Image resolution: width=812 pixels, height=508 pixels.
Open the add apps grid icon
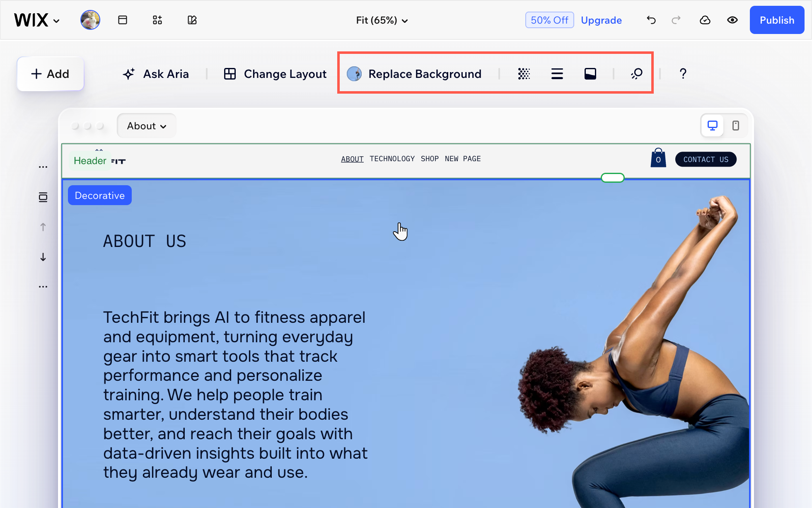[x=157, y=20]
